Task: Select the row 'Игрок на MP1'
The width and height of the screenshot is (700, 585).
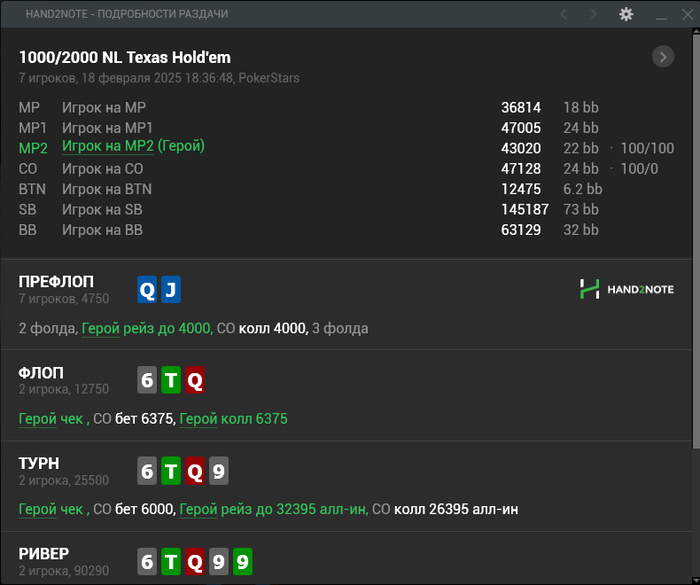Action: point(346,128)
